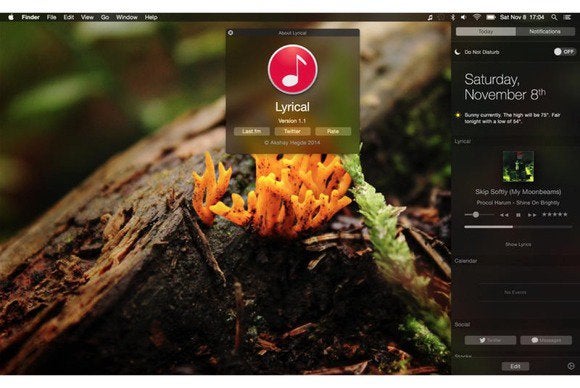Close the About Lyrical window
This screenshot has height=388, width=580.
click(230, 33)
